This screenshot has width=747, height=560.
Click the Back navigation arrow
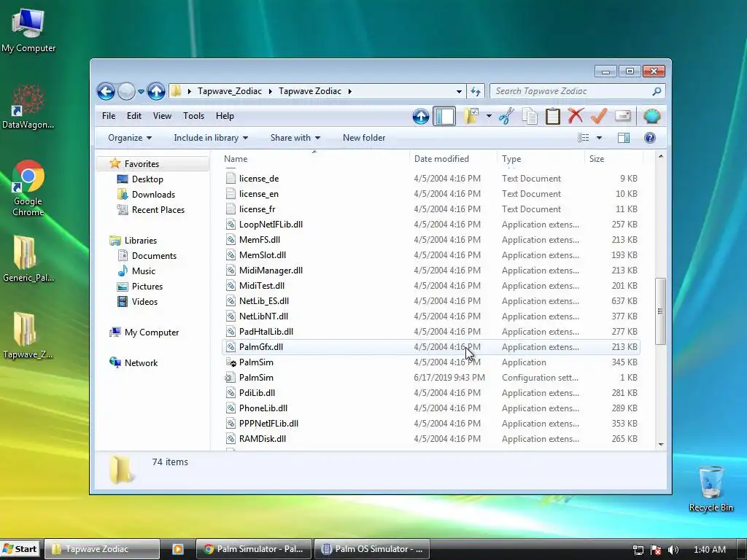tap(106, 91)
